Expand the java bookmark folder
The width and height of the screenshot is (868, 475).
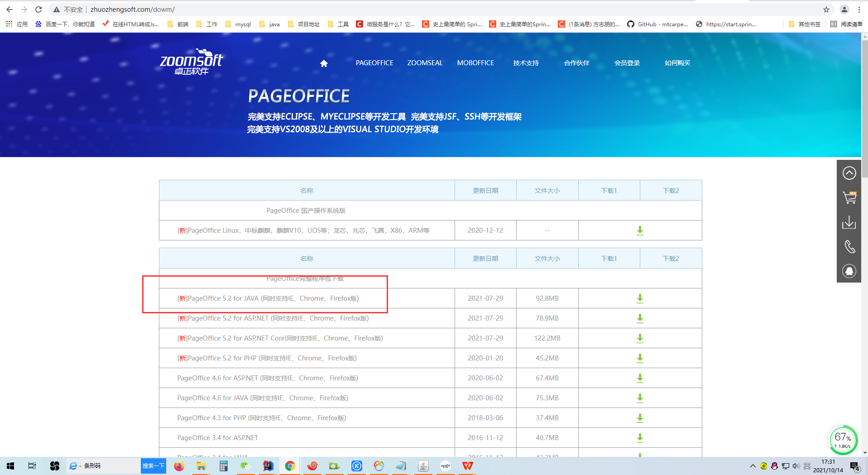click(269, 24)
